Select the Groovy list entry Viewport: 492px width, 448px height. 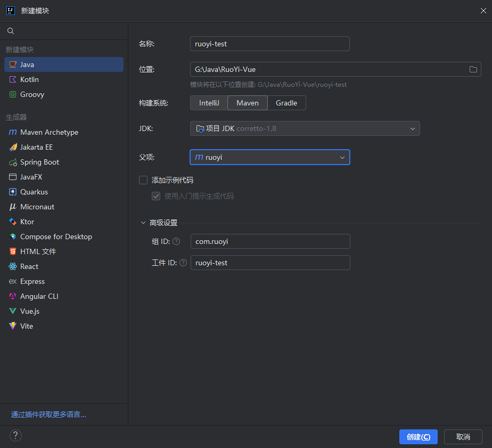[64, 94]
